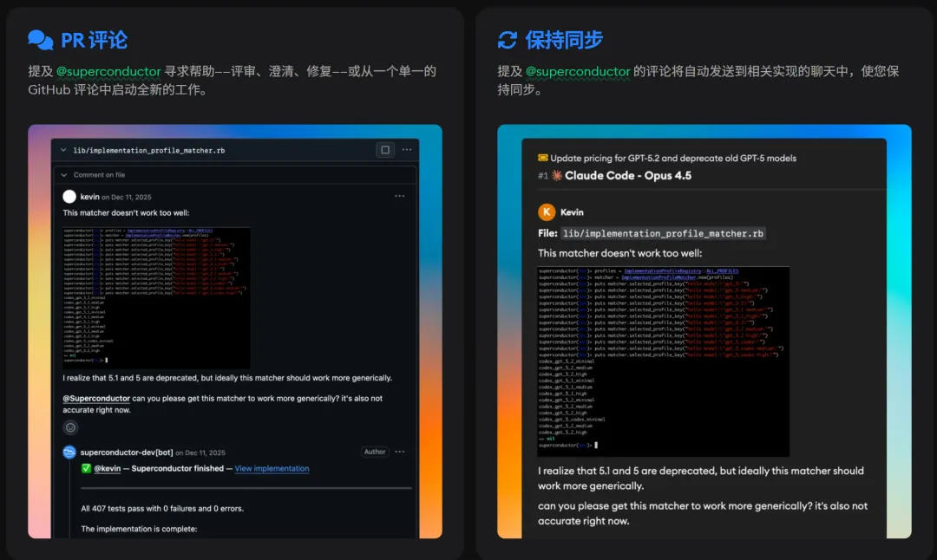Add reaction with the smiley emoji icon

[70, 427]
